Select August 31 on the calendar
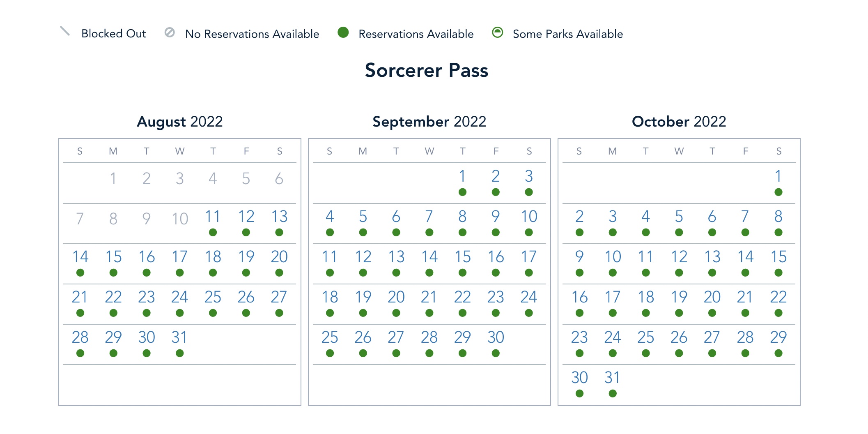The width and height of the screenshot is (868, 434). pos(179,337)
